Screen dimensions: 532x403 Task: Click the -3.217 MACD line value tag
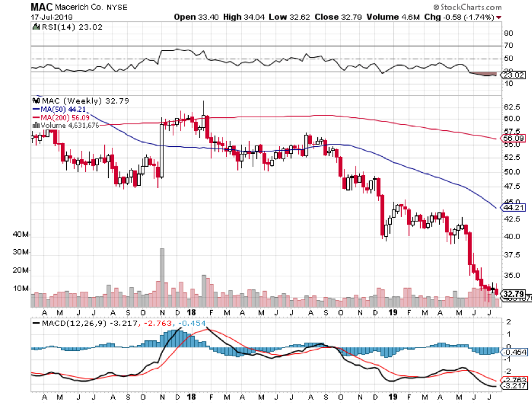coord(514,386)
